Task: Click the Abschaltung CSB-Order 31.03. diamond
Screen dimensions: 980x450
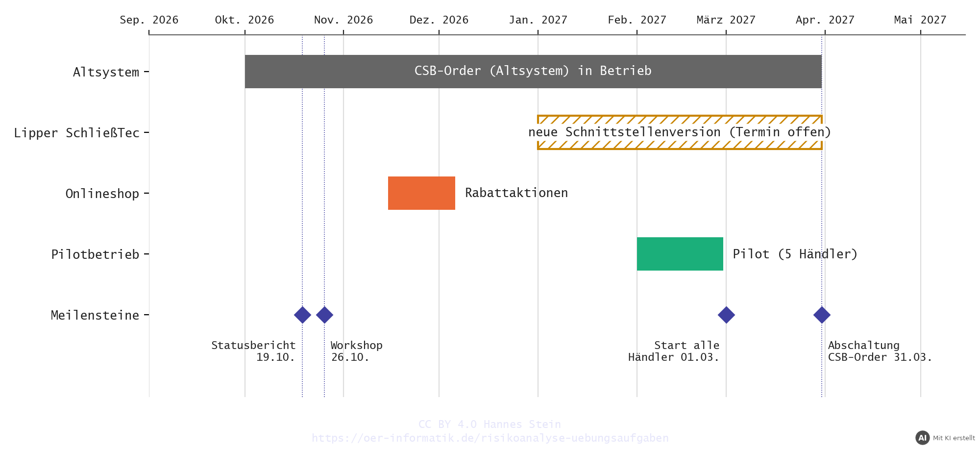Action: [822, 315]
